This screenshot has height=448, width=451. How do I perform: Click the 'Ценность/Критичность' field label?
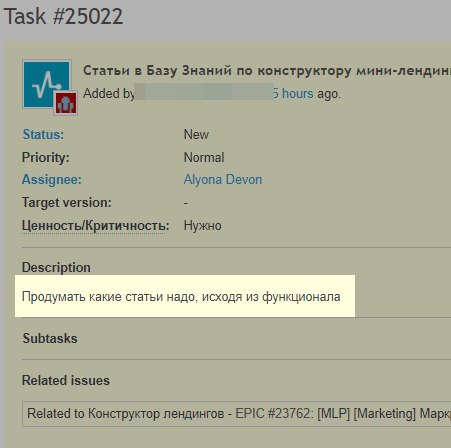tap(96, 226)
